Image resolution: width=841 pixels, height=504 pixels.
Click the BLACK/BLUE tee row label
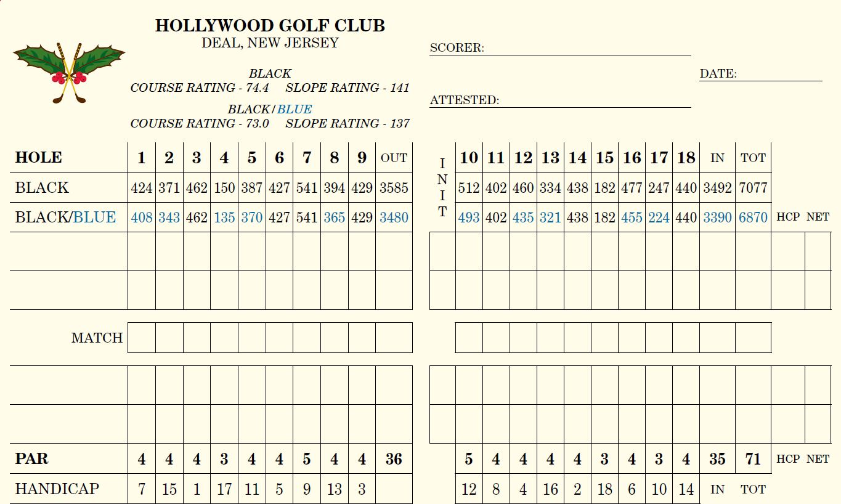click(65, 217)
